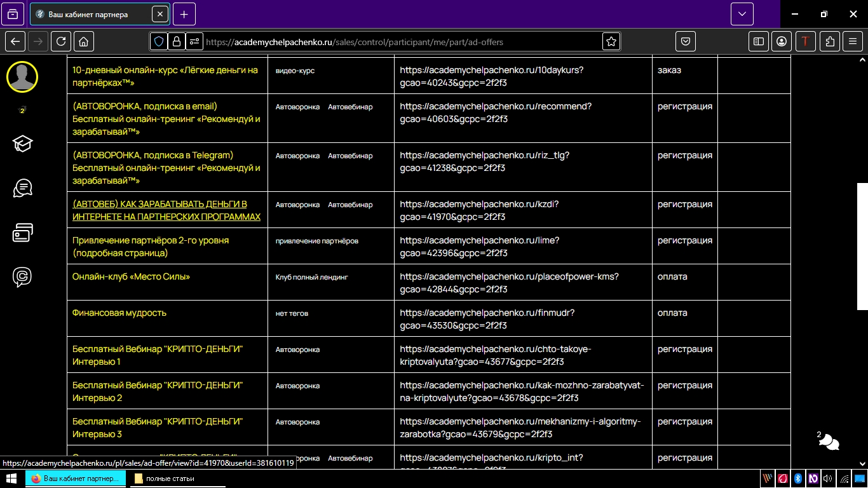The image size is (868, 488).
Task: Open tracking protection shield info
Action: [159, 41]
